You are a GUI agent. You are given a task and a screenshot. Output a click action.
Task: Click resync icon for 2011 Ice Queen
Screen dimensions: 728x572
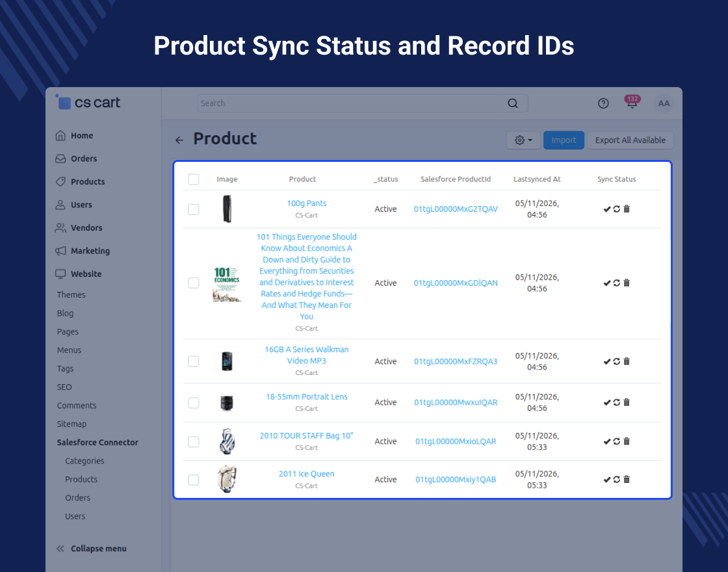click(x=617, y=479)
